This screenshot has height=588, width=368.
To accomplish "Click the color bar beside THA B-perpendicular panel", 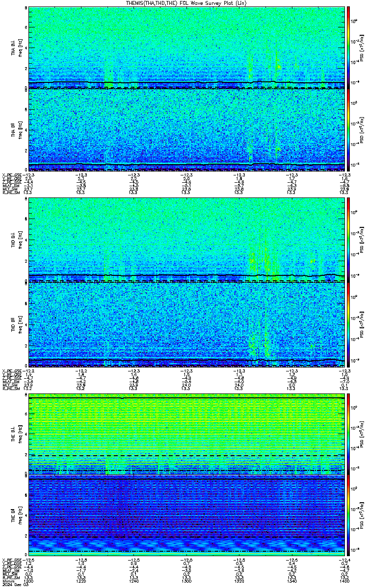I will click(x=349, y=48).
